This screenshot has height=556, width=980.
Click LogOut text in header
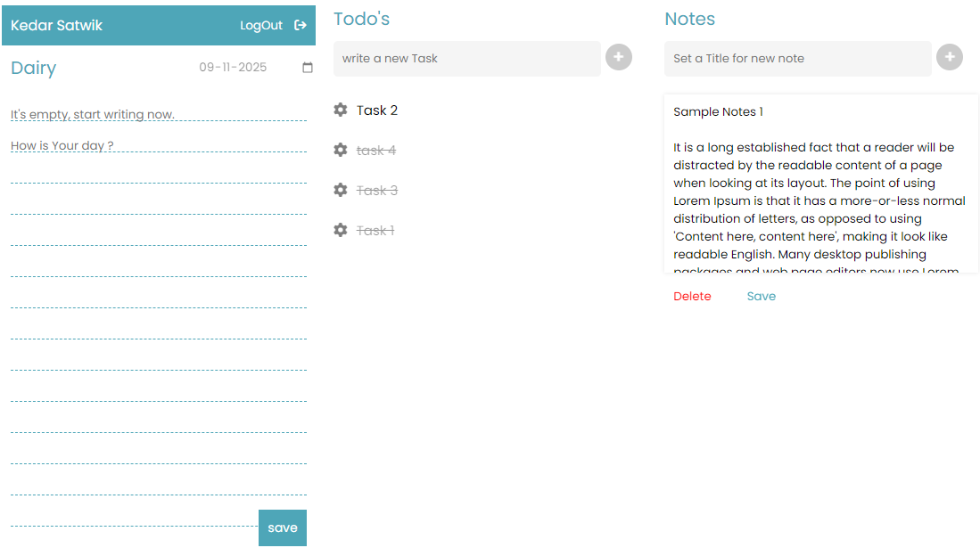[261, 26]
